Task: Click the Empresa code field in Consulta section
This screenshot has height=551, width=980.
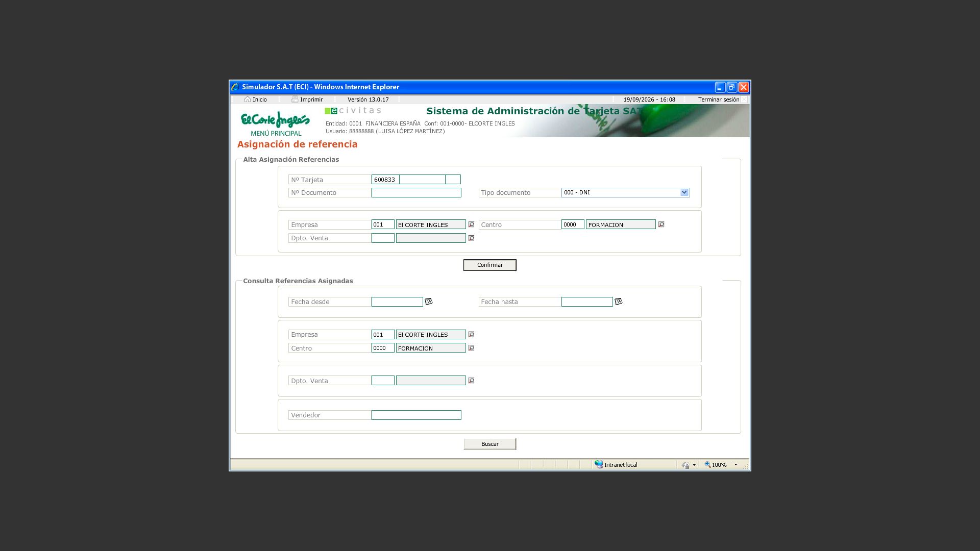Action: [x=383, y=335]
